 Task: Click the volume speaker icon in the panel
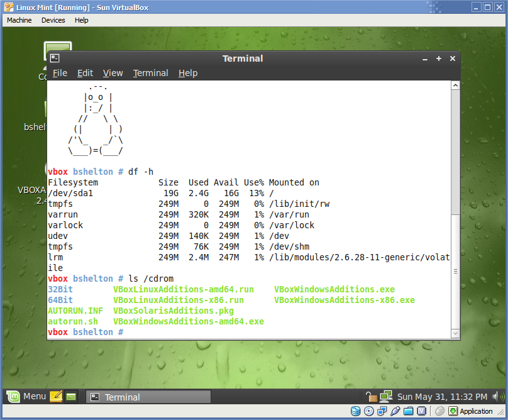point(498,397)
